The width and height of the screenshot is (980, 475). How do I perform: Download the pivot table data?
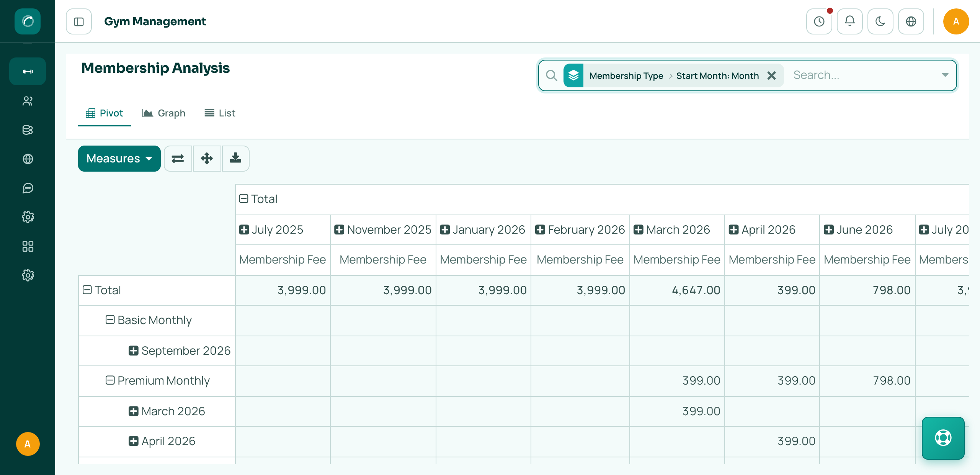(x=236, y=159)
